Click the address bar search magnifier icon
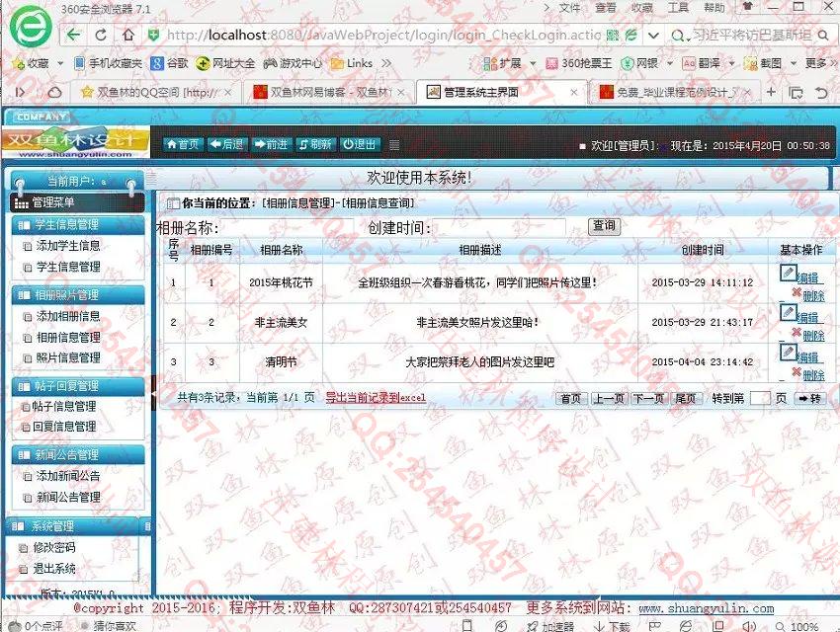Image resolution: width=840 pixels, height=632 pixels. pyautogui.click(x=823, y=36)
